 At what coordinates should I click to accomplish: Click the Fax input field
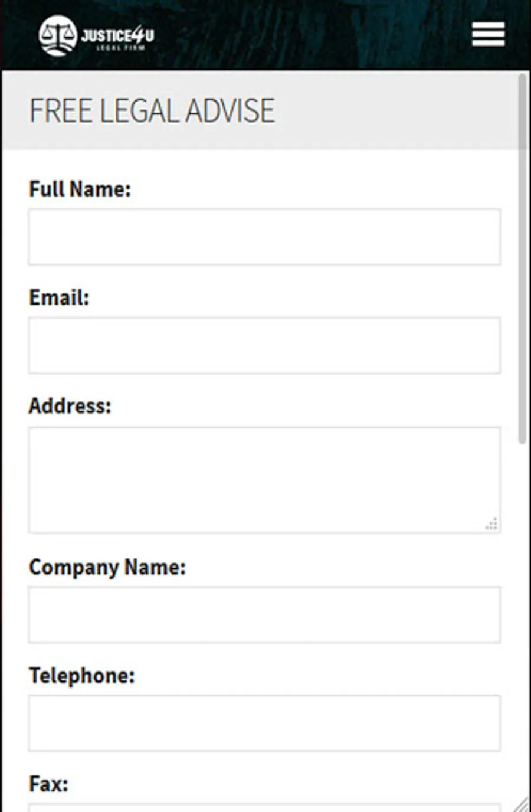click(x=264, y=808)
